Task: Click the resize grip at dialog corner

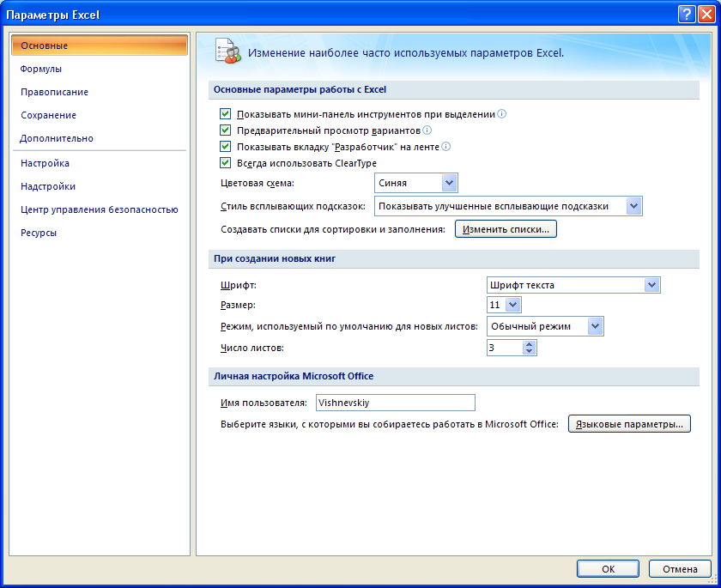Action: click(x=712, y=580)
